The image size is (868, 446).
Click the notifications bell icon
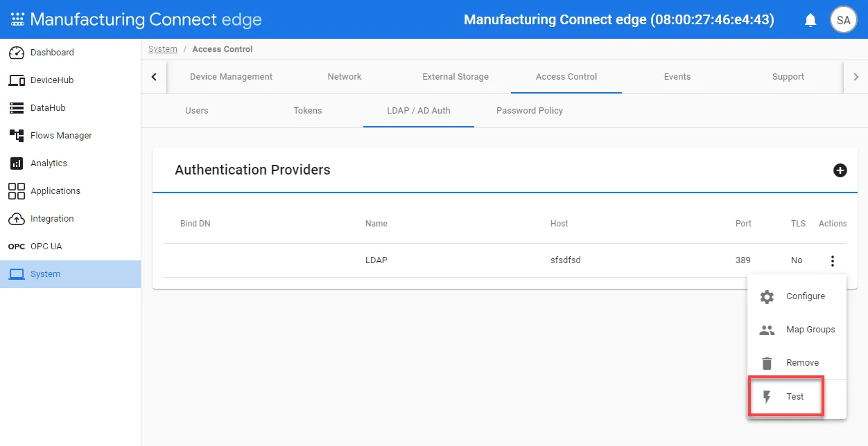[810, 20]
